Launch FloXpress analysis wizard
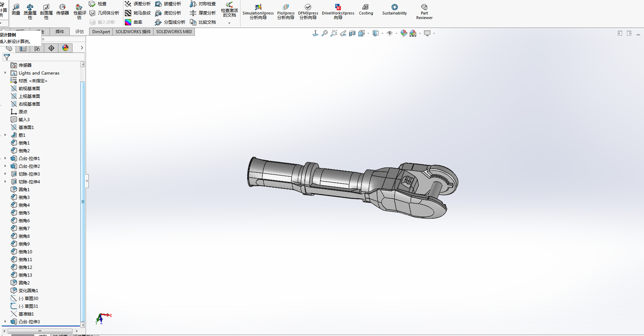This screenshot has width=644, height=336. [x=286, y=12]
